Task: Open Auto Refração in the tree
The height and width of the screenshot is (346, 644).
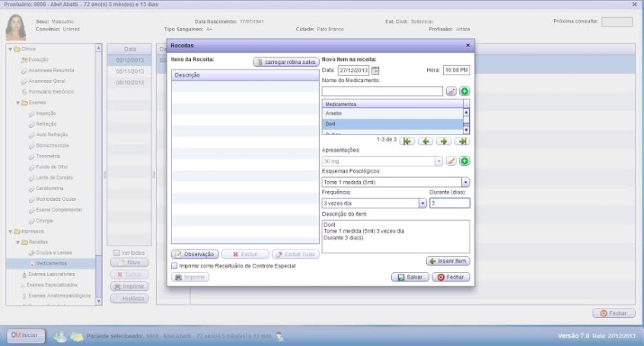Action: pyautogui.click(x=52, y=135)
